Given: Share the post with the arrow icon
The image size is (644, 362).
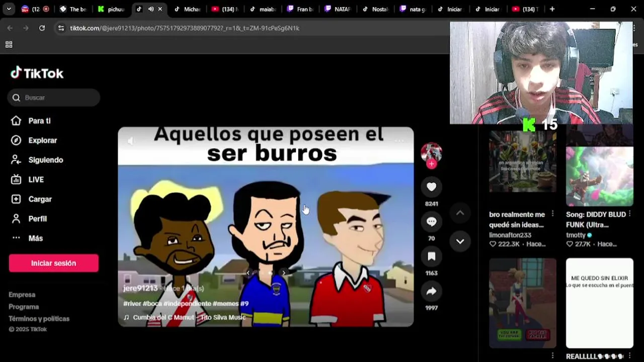Looking at the screenshot, I should pos(431,291).
